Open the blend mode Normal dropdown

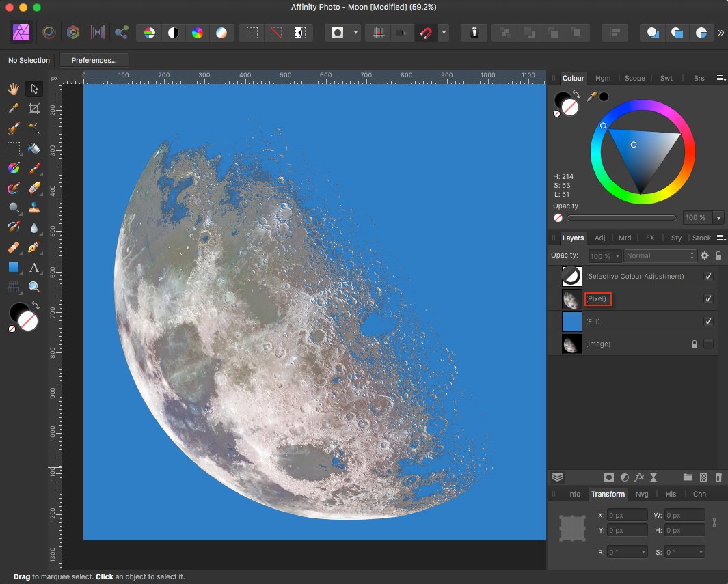[660, 255]
